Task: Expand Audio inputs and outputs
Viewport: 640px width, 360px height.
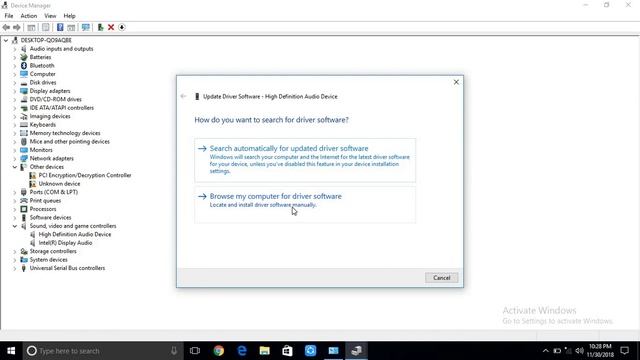Action: pyautogui.click(x=15, y=49)
